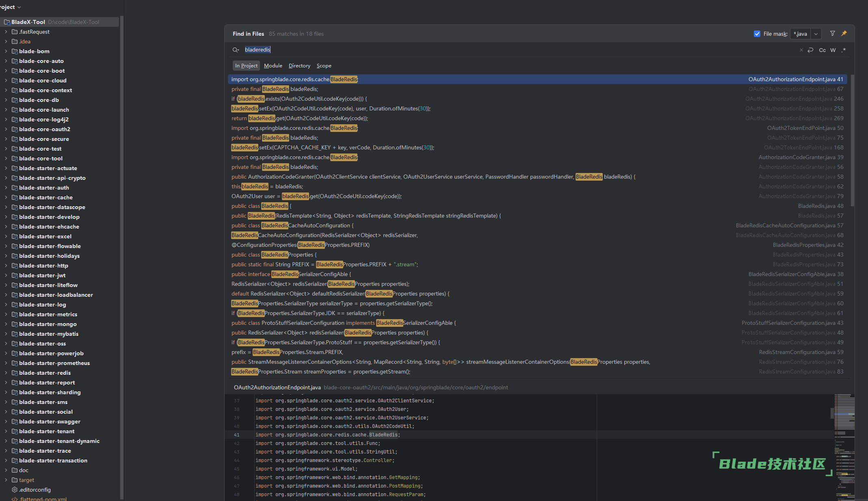Expand the blade-bom module
Screen dimensions: 868x501
pos(6,51)
